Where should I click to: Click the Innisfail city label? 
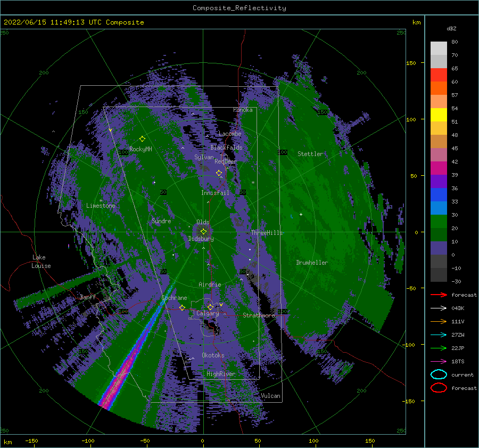coord(215,193)
